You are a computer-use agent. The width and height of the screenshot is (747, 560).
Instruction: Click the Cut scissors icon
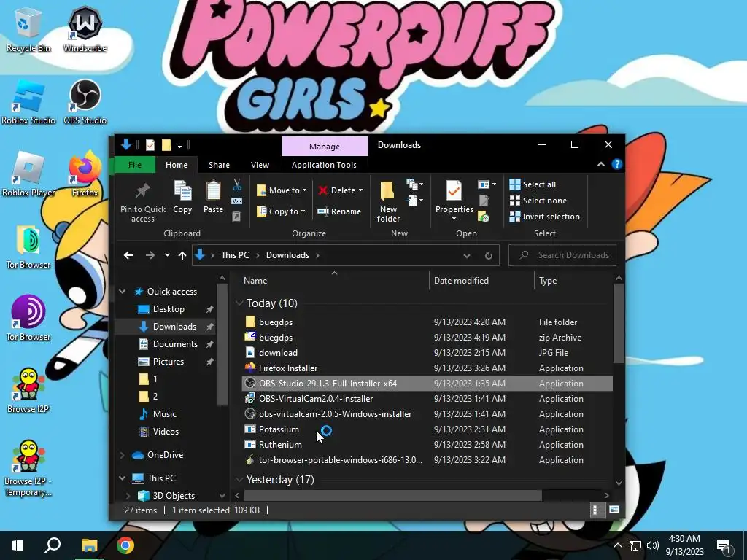coord(237,184)
